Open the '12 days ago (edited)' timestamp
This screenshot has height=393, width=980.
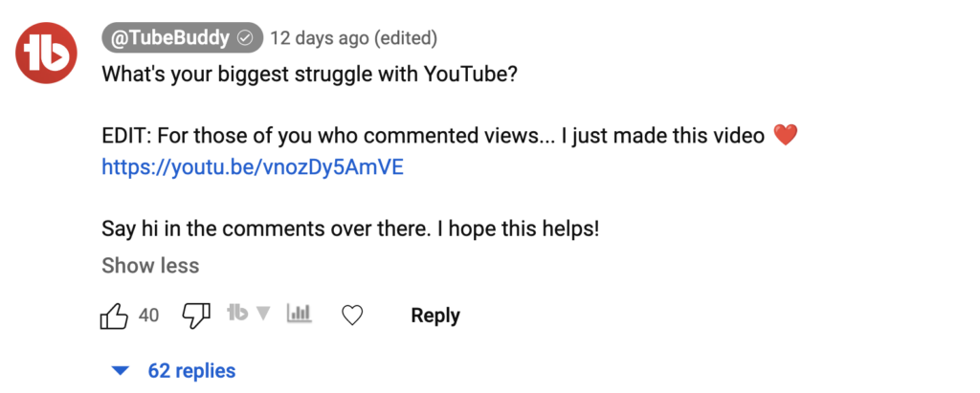click(x=353, y=38)
